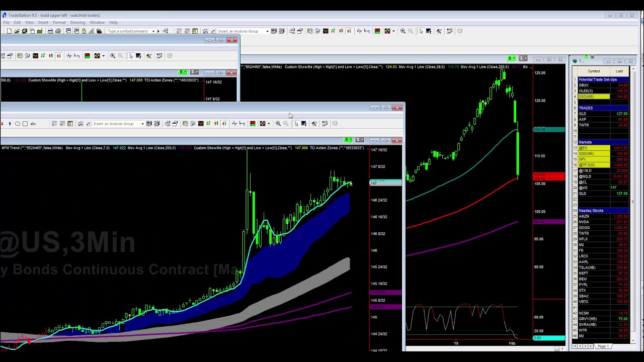Select the NVDA row in watchlist
This screenshot has width=644, height=362.
point(600,222)
